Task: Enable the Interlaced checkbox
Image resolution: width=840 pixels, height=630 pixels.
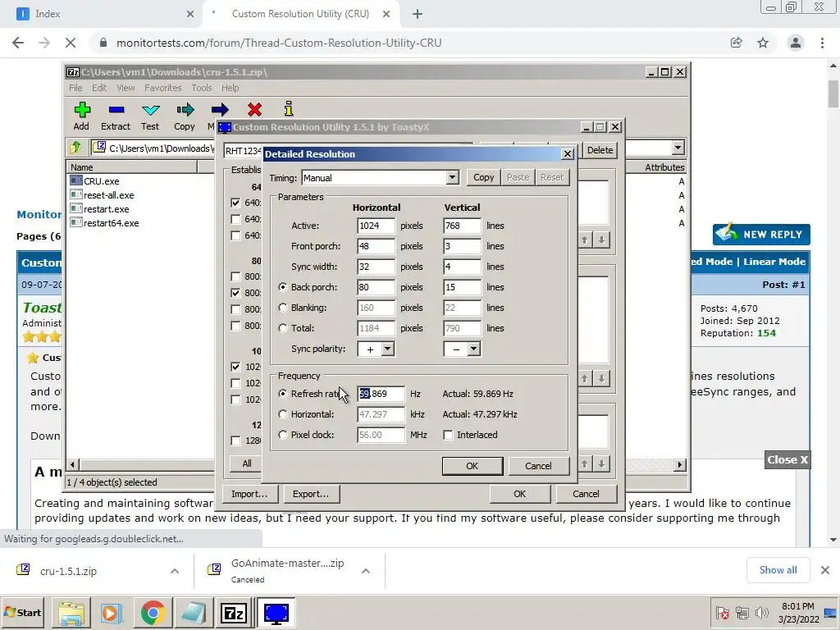Action: point(449,435)
